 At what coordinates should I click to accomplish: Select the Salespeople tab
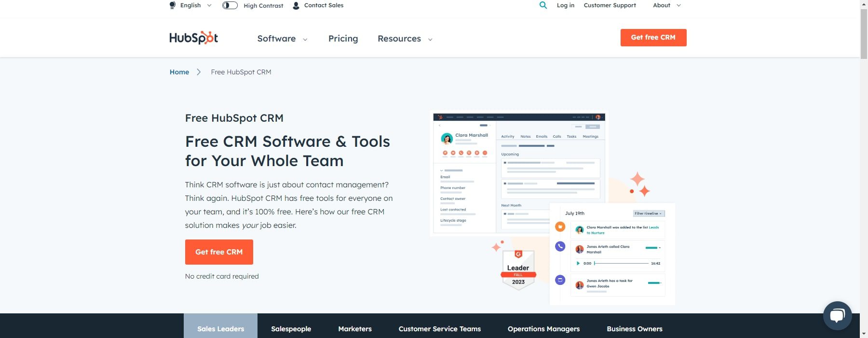(x=291, y=328)
